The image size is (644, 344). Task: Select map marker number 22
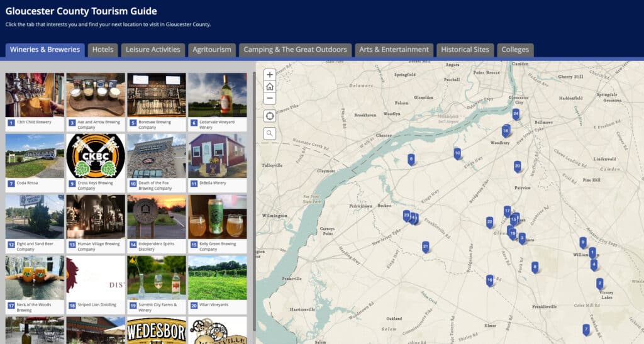[489, 221]
